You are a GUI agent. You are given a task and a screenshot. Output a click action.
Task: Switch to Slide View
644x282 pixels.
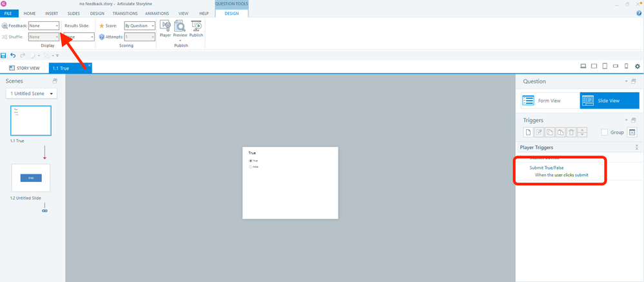(x=609, y=100)
